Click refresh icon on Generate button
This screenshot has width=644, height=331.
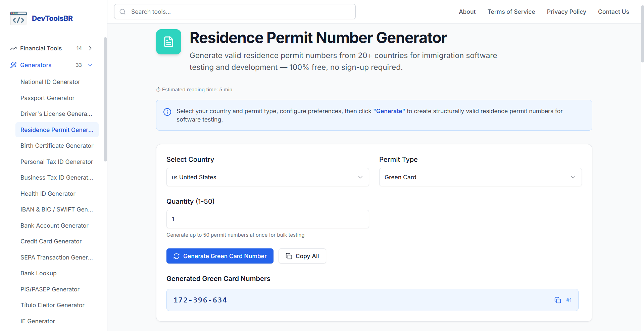177,256
